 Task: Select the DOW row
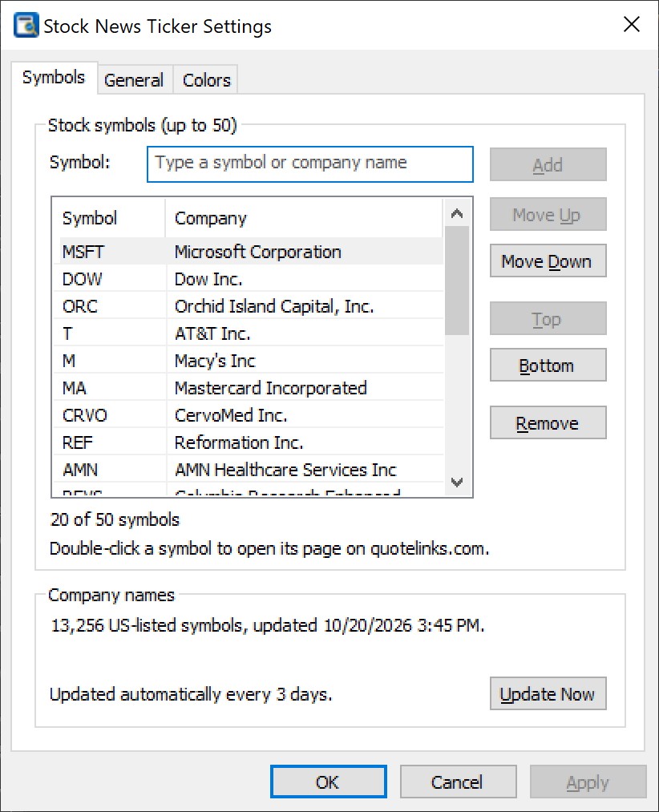pyautogui.click(x=249, y=279)
